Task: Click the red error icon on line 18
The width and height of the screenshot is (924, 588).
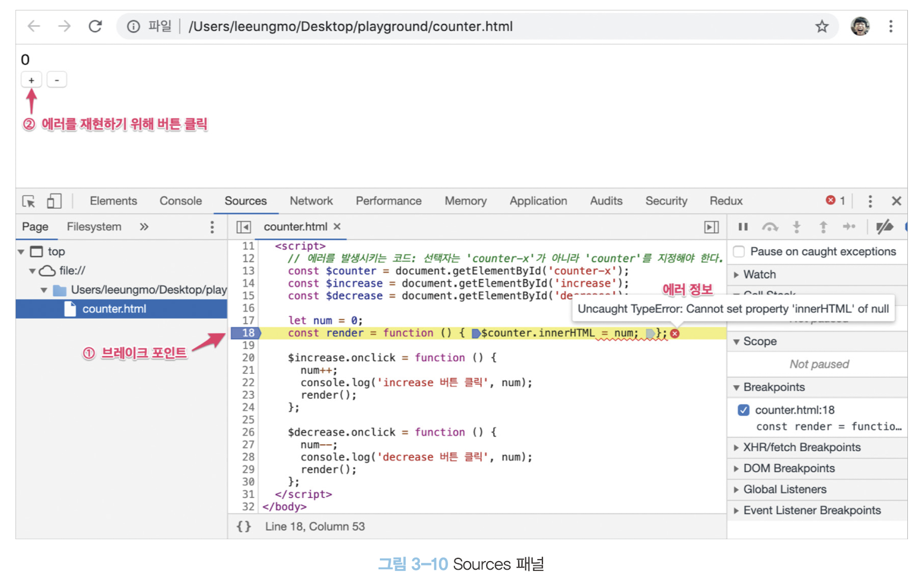Action: 675,334
